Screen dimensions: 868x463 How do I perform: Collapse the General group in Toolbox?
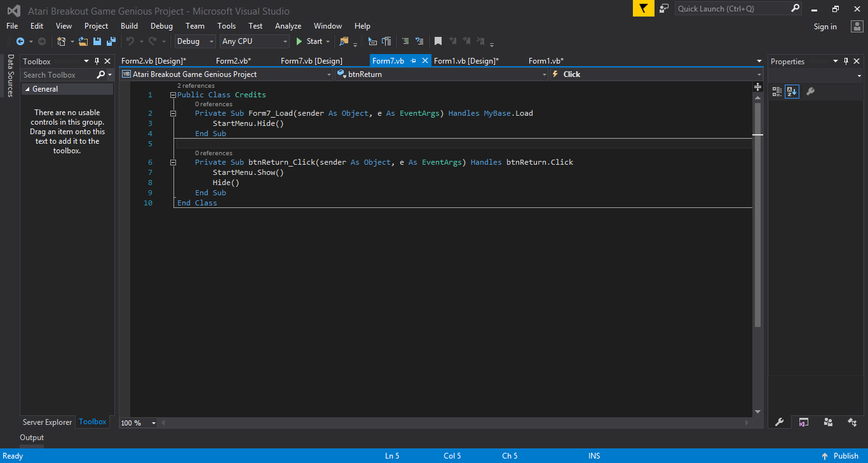(x=27, y=89)
